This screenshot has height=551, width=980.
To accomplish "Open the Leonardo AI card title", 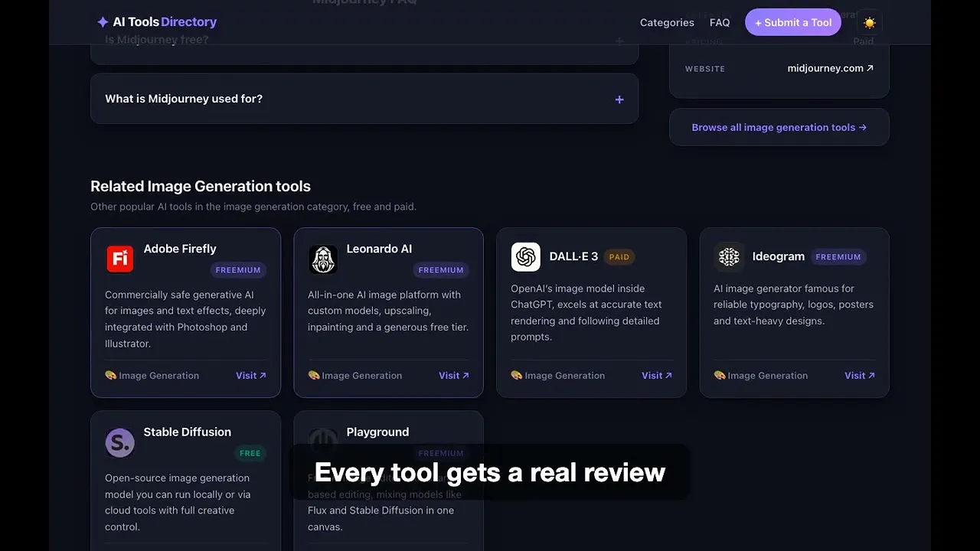I will click(379, 249).
